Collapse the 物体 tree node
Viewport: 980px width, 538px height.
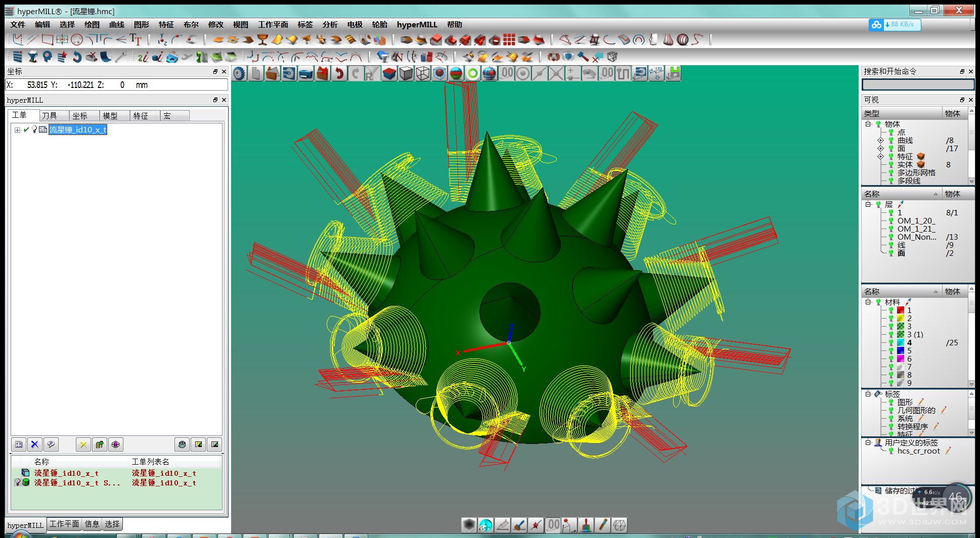(868, 124)
